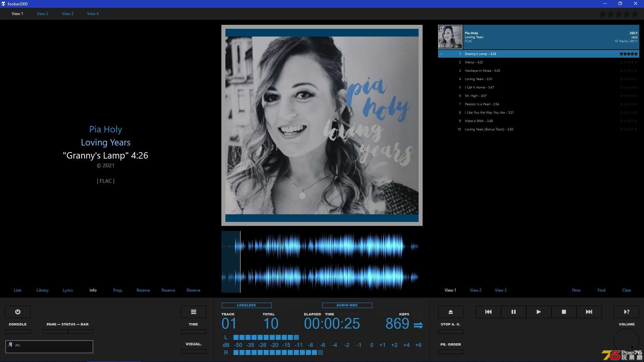Image resolution: width=644 pixels, height=362 pixels.
Task: Skip to the next track
Action: 589,312
